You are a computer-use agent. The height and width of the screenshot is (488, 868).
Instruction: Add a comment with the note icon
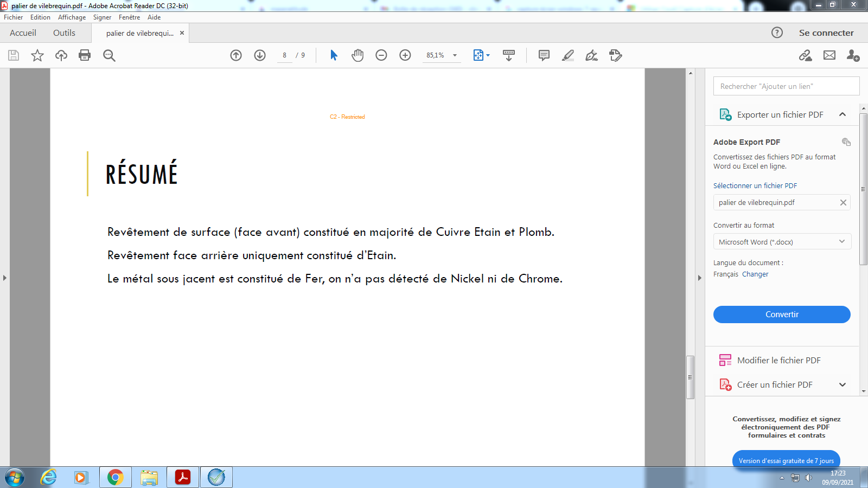pyautogui.click(x=544, y=55)
